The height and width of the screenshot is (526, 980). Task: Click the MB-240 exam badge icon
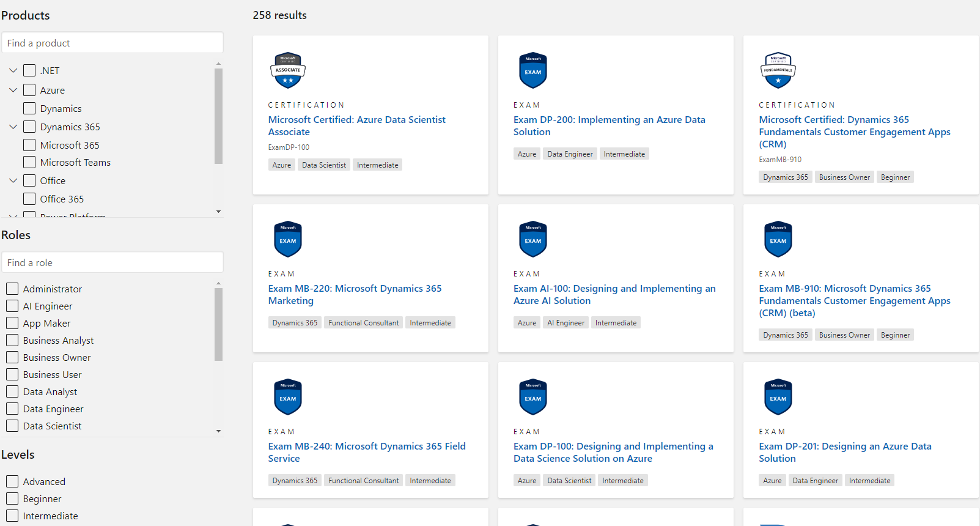pyautogui.click(x=288, y=397)
